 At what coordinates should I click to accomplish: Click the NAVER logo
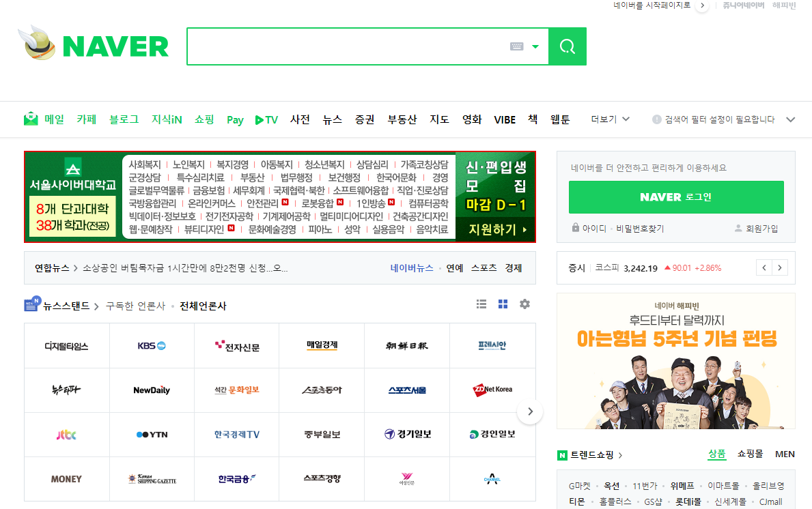point(115,46)
